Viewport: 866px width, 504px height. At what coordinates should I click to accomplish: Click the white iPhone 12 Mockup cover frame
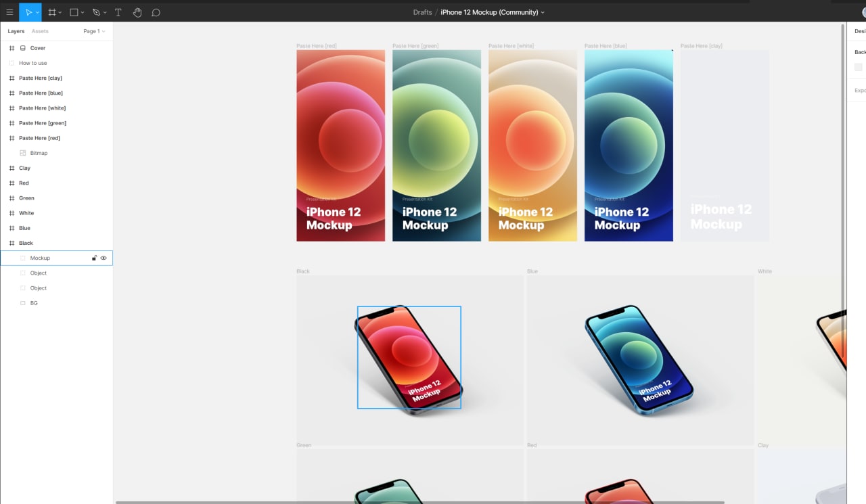coord(532,145)
